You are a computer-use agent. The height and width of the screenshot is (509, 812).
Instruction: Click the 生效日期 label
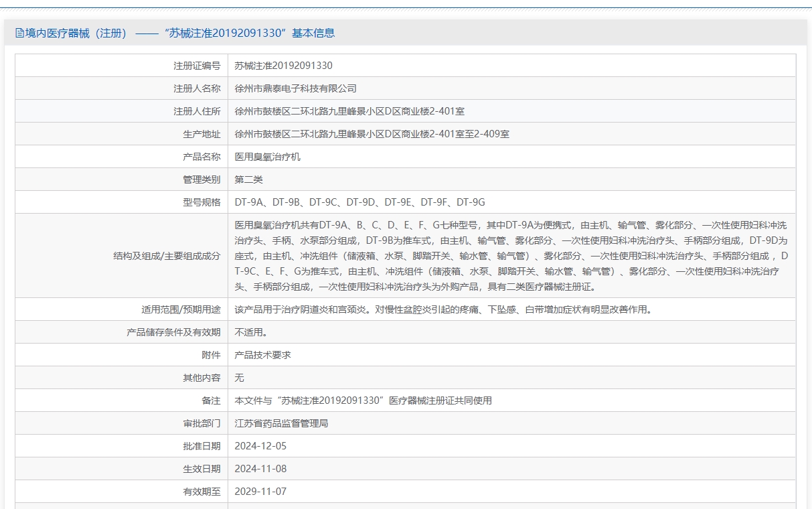pos(201,469)
